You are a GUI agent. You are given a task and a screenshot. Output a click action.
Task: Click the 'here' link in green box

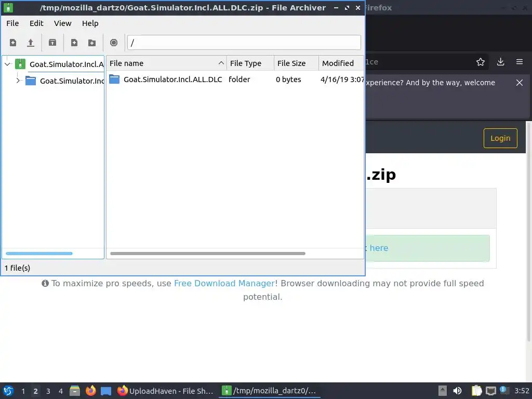coord(379,248)
